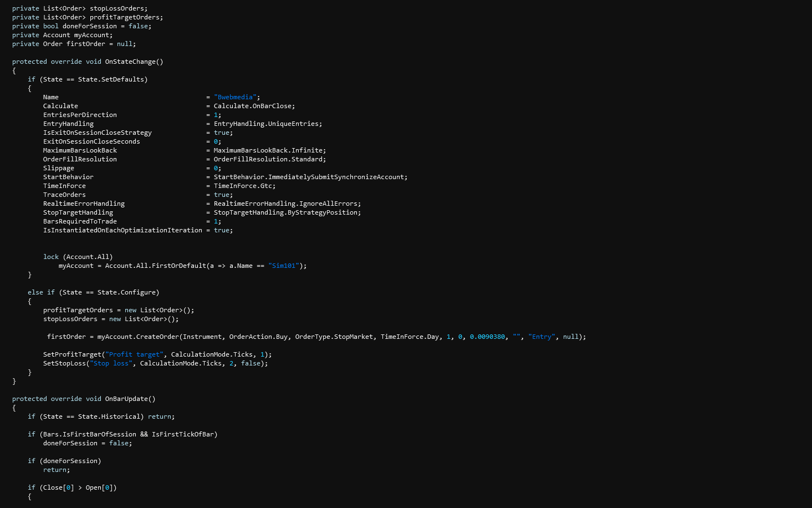Click the 0.0090380 stop price number
The width and height of the screenshot is (812, 508).
pyautogui.click(x=487, y=337)
